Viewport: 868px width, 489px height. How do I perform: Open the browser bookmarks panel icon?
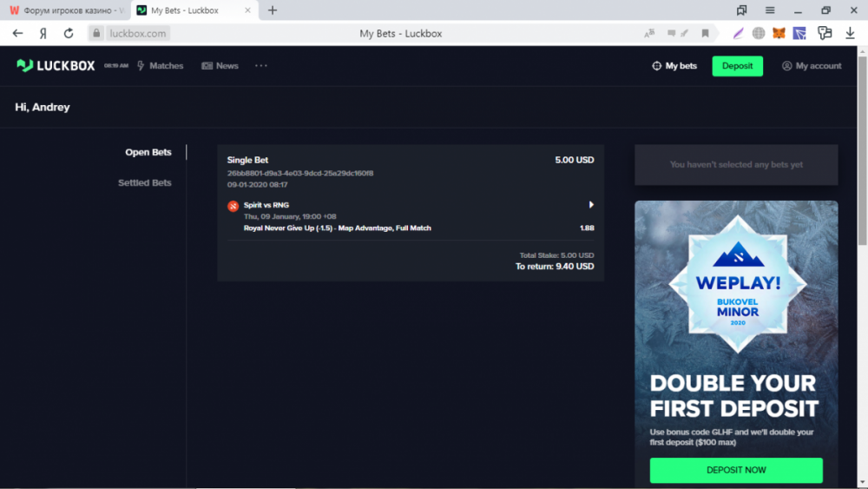tap(741, 10)
